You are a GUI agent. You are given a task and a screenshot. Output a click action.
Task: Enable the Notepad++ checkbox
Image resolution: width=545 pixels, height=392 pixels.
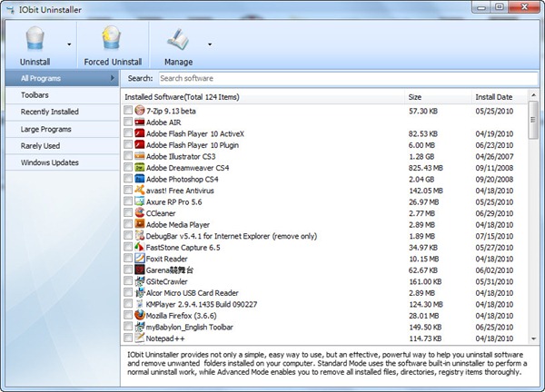pyautogui.click(x=128, y=338)
